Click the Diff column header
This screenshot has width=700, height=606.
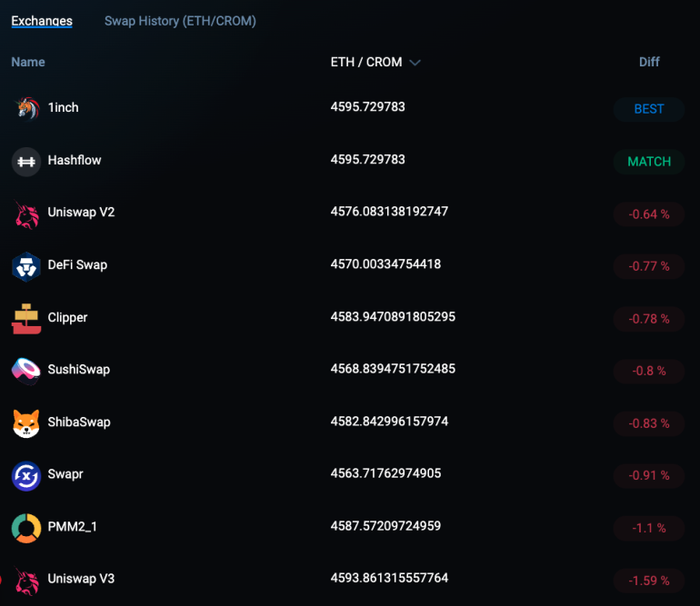tap(649, 62)
